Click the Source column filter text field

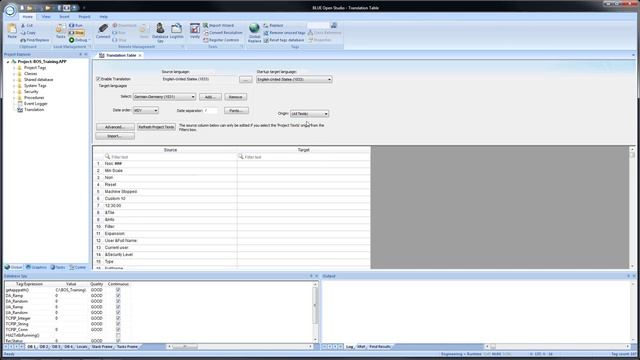click(170, 157)
